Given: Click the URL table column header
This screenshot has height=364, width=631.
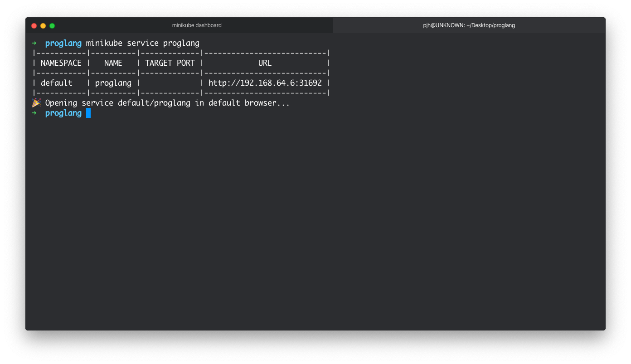Looking at the screenshot, I should point(265,63).
